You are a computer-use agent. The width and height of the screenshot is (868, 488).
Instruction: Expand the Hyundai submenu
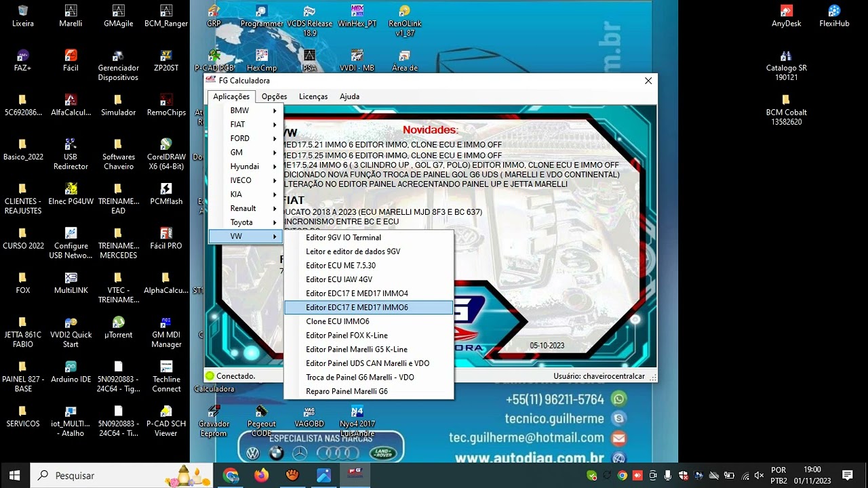coord(246,167)
